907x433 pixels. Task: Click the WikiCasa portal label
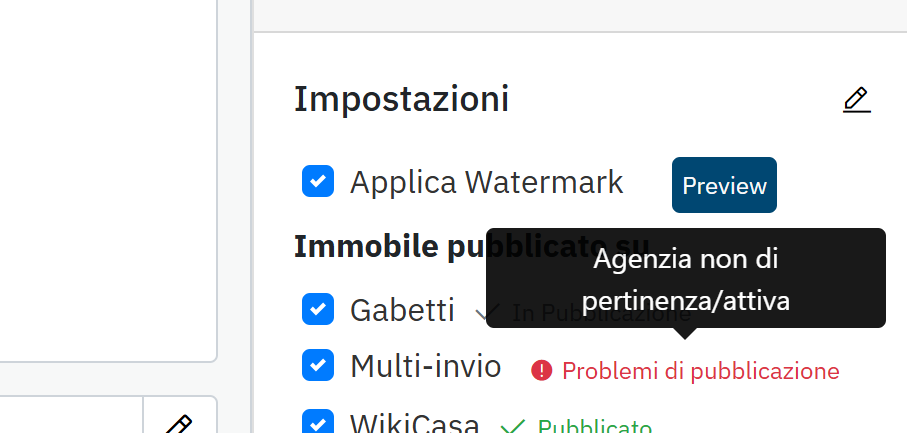(x=414, y=424)
